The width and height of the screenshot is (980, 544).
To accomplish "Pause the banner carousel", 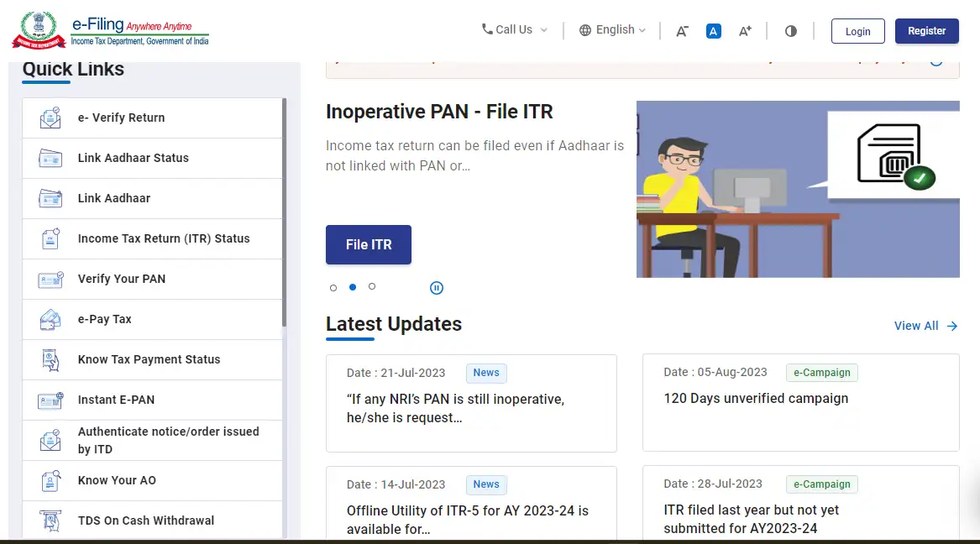I will click(x=436, y=287).
